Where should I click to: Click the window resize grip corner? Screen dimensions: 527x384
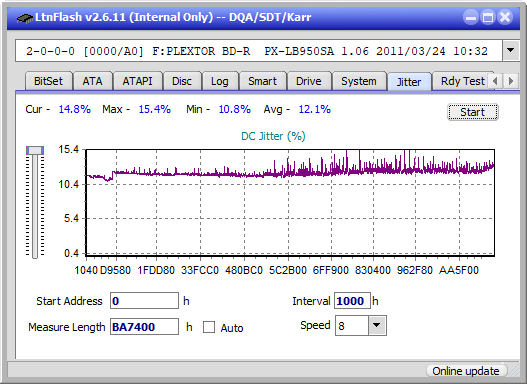point(513,371)
